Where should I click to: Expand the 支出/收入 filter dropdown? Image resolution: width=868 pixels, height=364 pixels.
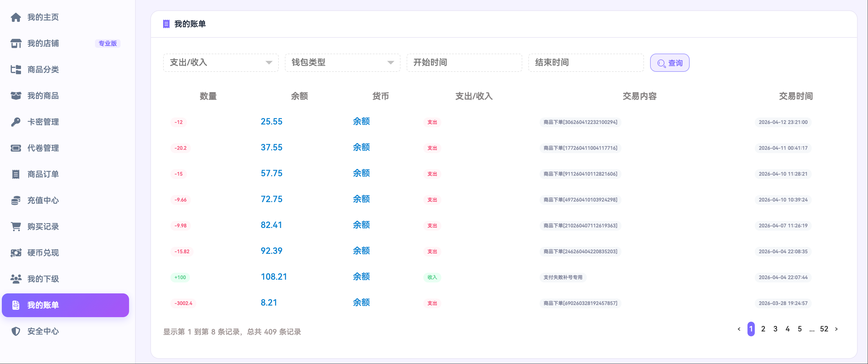(x=221, y=63)
